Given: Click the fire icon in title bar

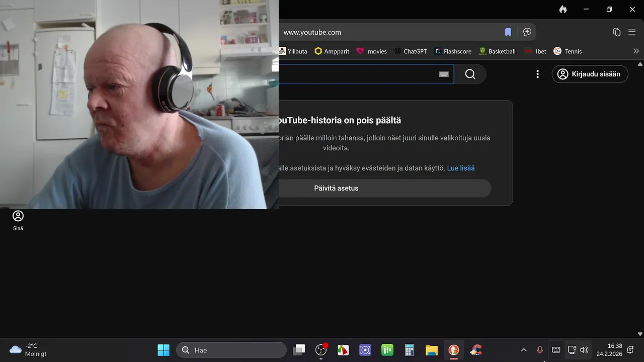Looking at the screenshot, I should [563, 9].
